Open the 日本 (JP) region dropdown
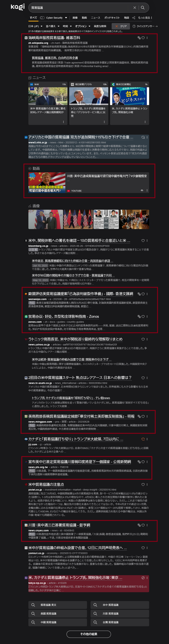This screenshot has width=169, height=644. click(35, 26)
